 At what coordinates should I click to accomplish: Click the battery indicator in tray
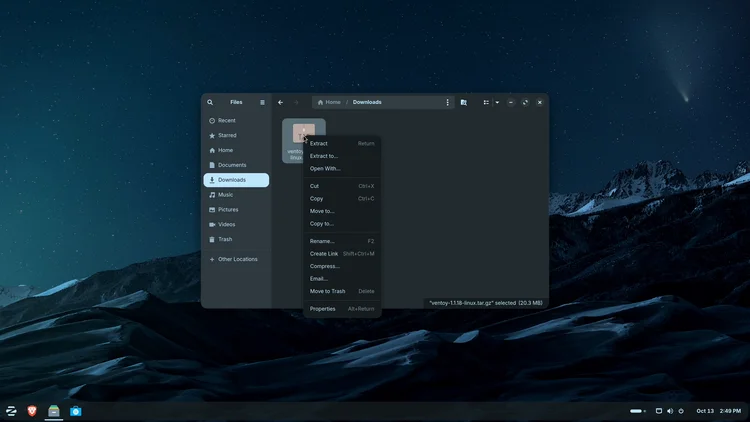[638, 411]
